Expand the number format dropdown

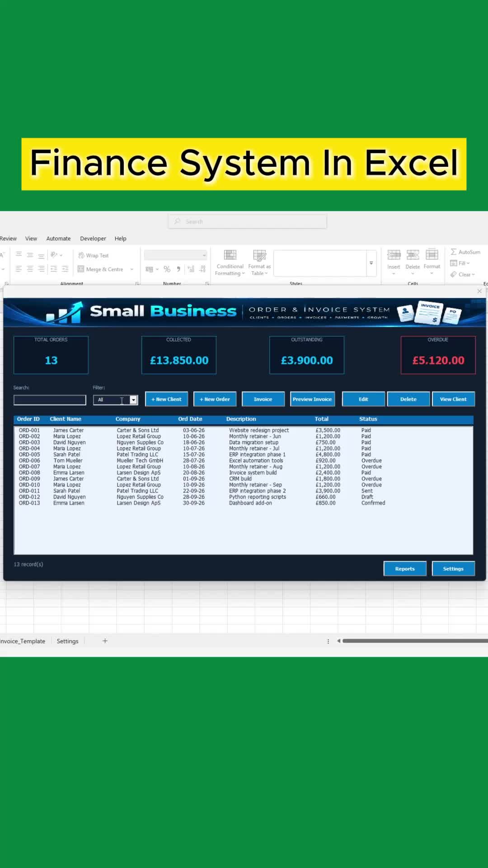(204, 255)
